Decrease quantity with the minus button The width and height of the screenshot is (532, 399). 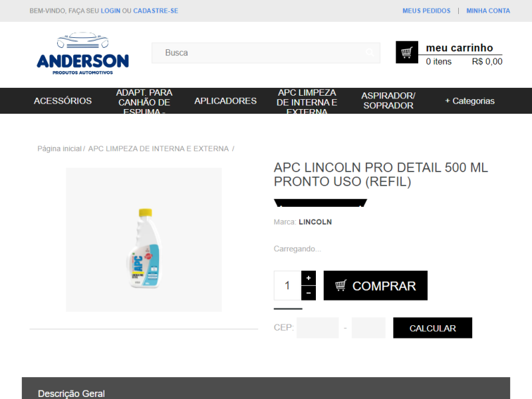click(309, 293)
